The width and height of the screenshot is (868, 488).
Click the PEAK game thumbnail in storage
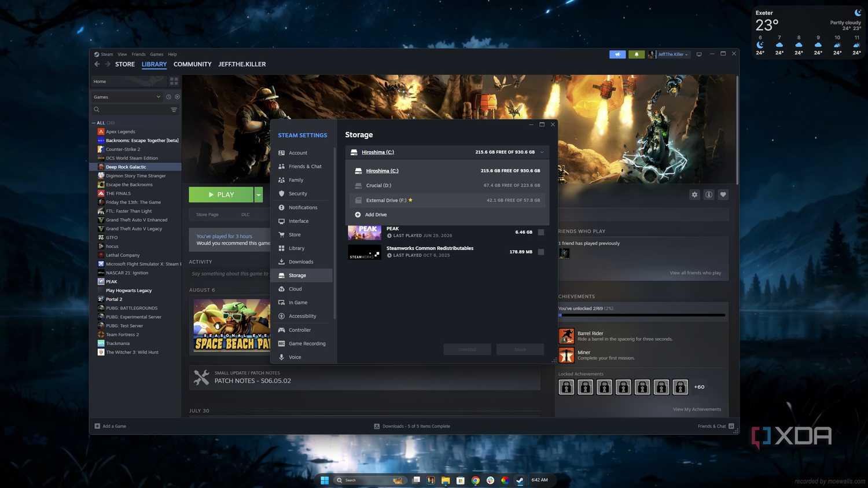tap(365, 233)
